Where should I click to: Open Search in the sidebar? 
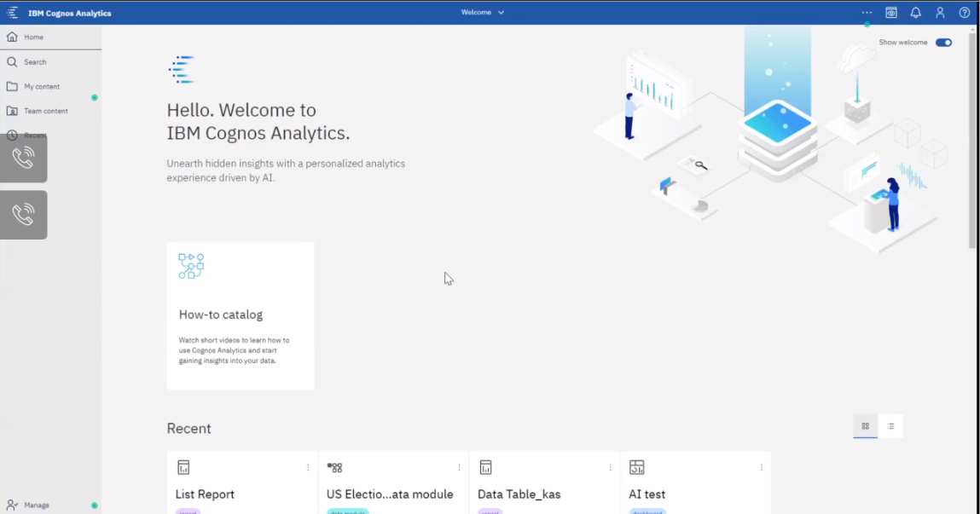50,62
